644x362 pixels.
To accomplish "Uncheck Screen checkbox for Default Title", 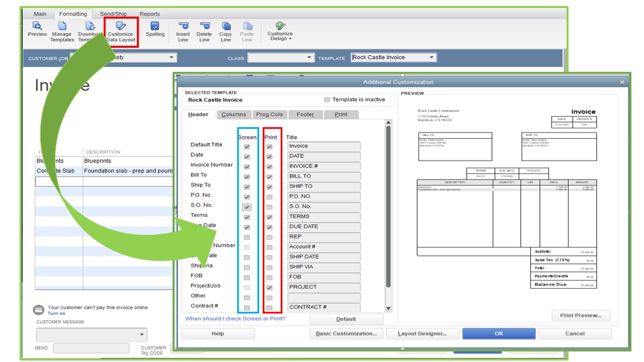I will 247,146.
